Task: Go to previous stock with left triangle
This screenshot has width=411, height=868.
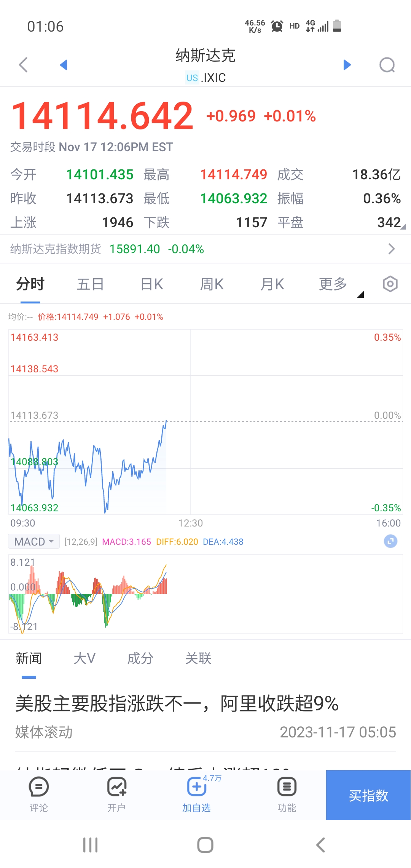Action: 64,65
